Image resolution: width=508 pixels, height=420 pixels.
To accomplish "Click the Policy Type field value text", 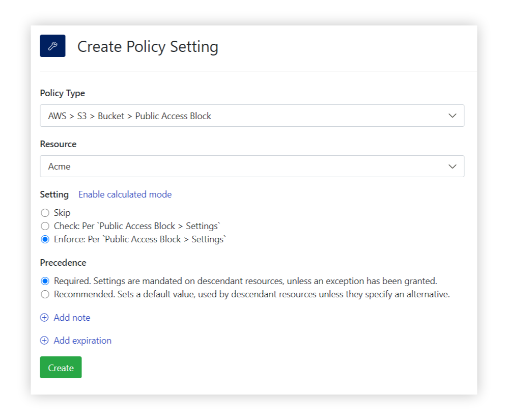I will tap(122, 116).
